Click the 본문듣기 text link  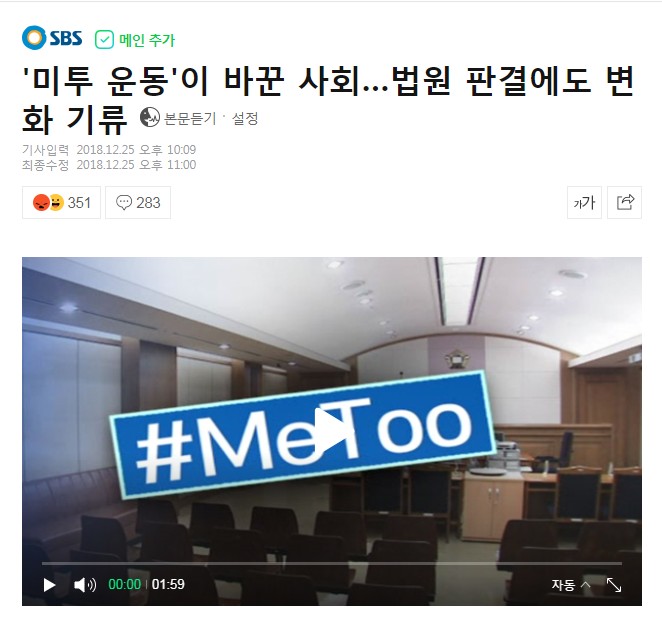tap(190, 118)
